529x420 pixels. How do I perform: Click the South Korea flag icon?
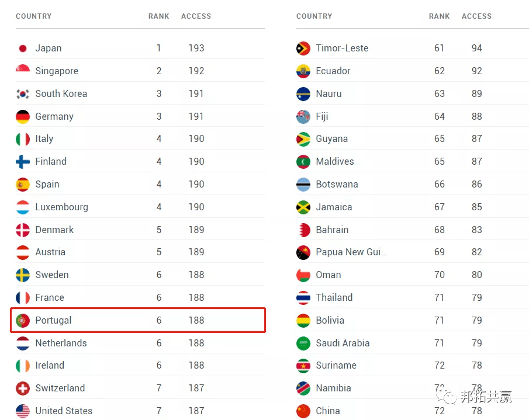click(23, 94)
